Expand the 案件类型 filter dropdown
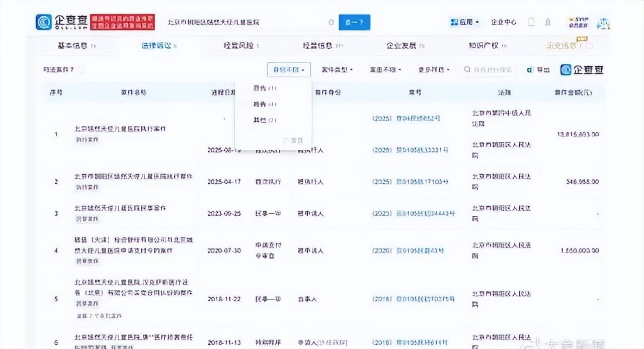Screen dimensions: 644x349 (337, 70)
